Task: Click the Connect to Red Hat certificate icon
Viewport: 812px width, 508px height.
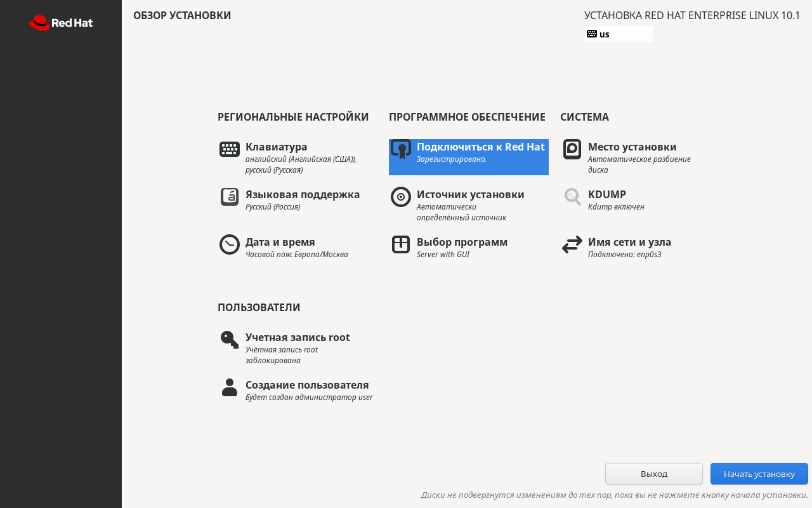Action: click(x=401, y=149)
